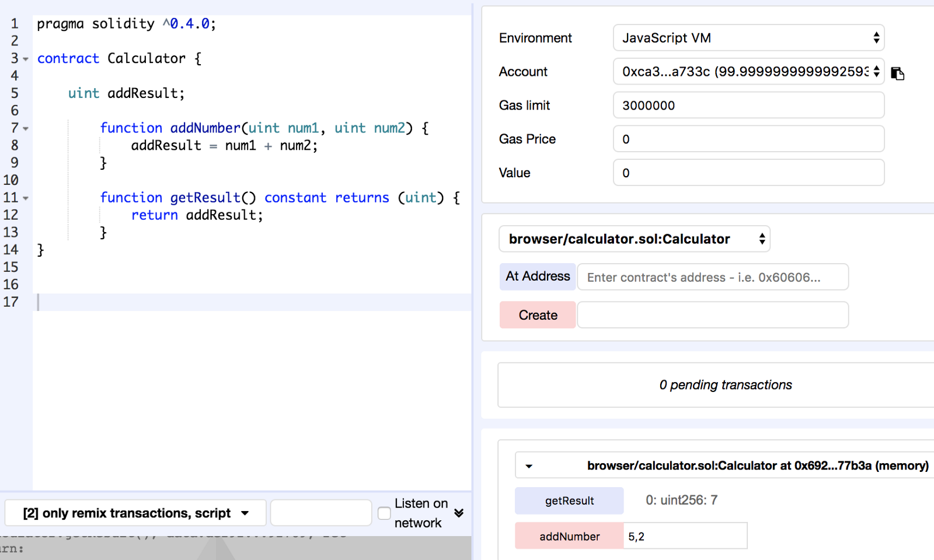Screen dimensions: 934x560
Task: Fold the getResult function at line 11
Action: coord(26,198)
